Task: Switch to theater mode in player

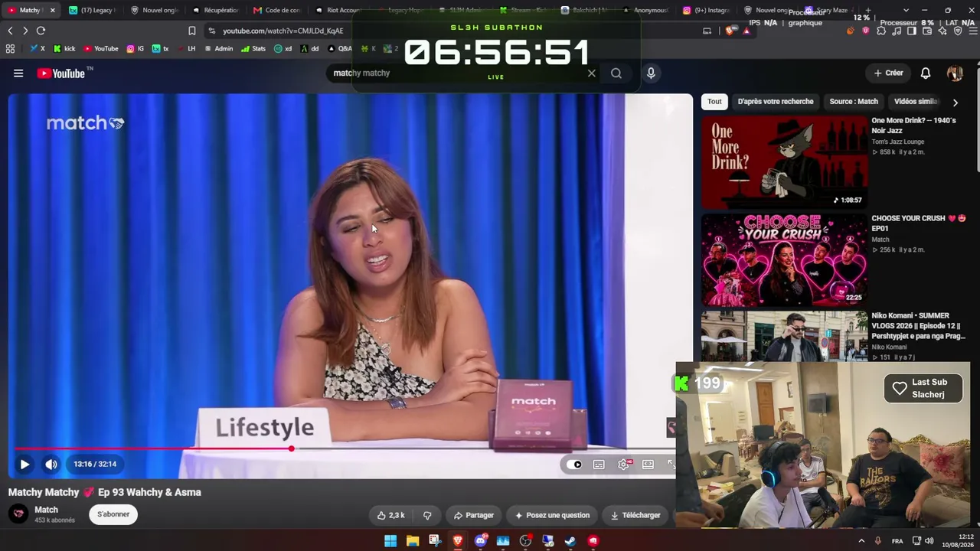Action: pyautogui.click(x=648, y=465)
